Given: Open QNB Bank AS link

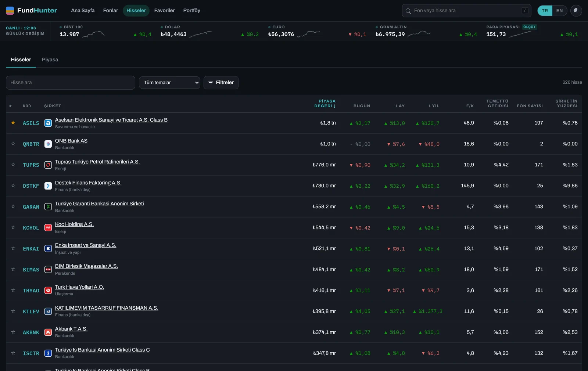Looking at the screenshot, I should pos(71,141).
